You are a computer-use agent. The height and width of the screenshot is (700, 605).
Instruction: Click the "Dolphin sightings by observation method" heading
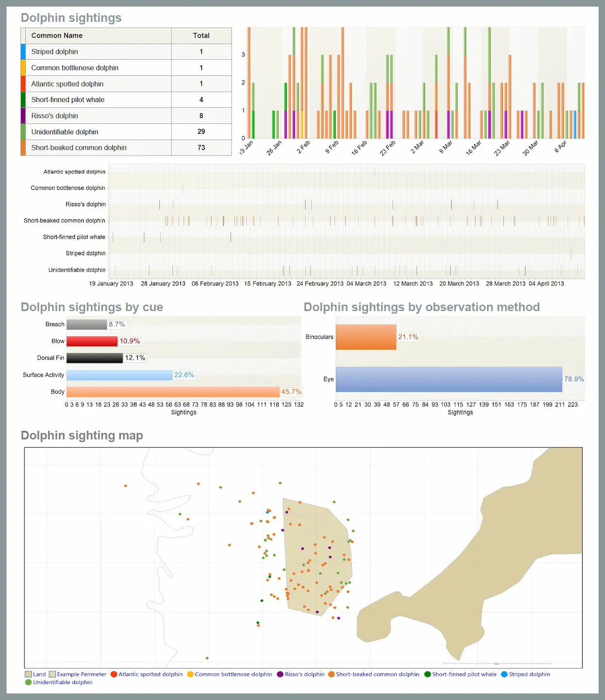pos(422,307)
